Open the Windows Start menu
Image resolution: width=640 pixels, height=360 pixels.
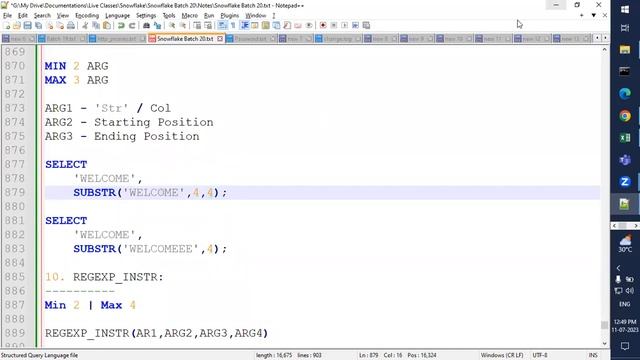click(625, 9)
